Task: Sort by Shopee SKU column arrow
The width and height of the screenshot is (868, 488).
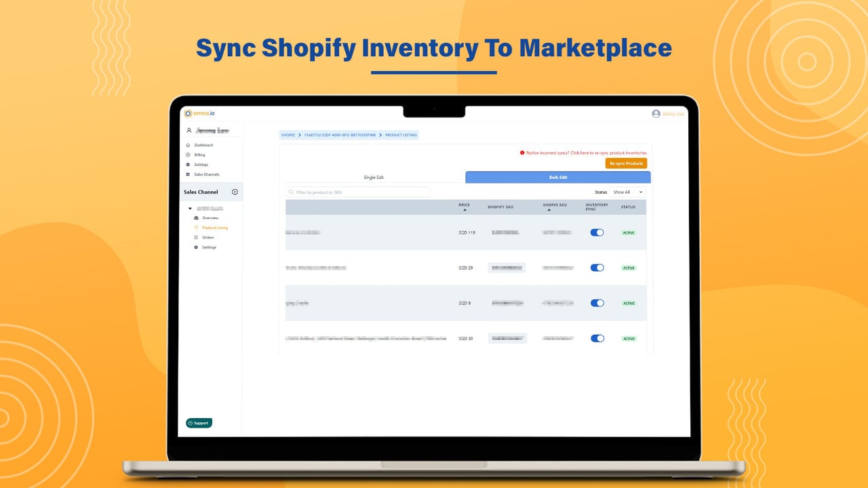Action: 549,210
